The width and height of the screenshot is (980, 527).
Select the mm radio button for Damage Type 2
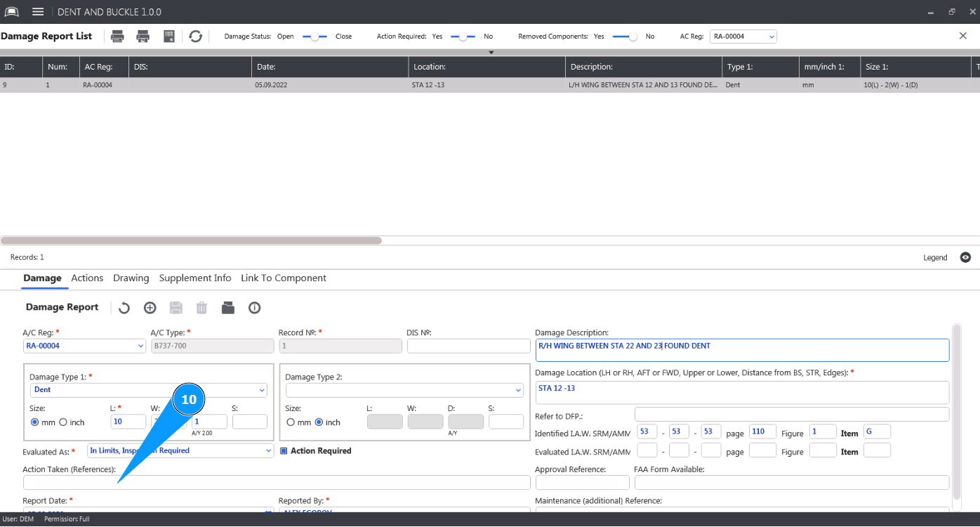291,422
